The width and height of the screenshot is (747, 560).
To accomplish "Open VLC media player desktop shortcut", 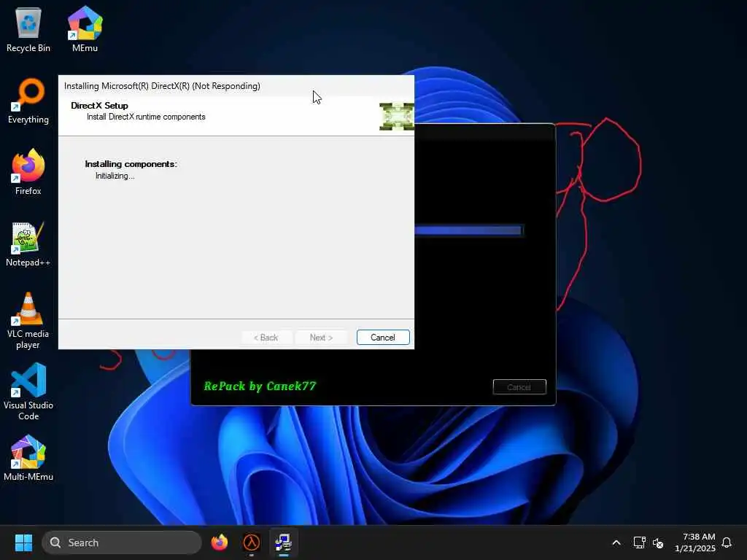I will (x=28, y=321).
